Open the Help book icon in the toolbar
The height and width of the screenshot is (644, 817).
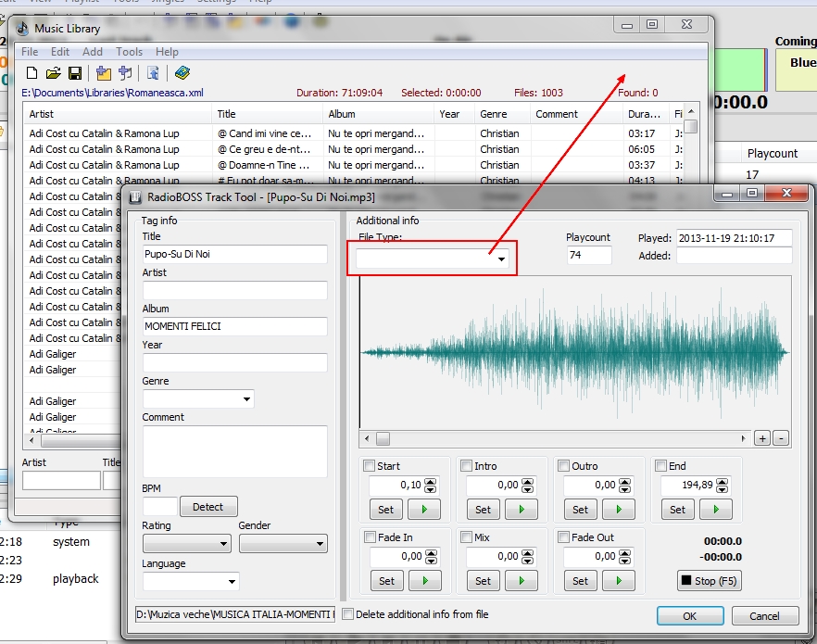[182, 73]
